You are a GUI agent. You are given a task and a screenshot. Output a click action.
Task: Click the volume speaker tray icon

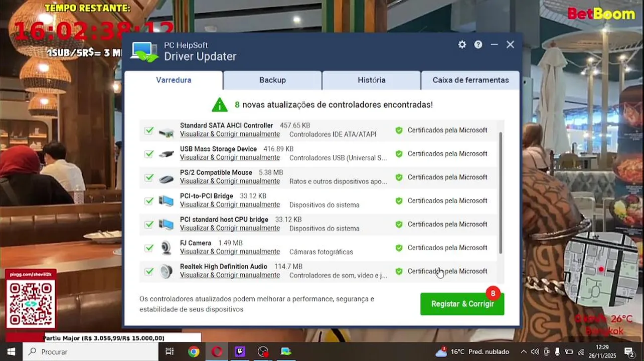click(x=535, y=351)
